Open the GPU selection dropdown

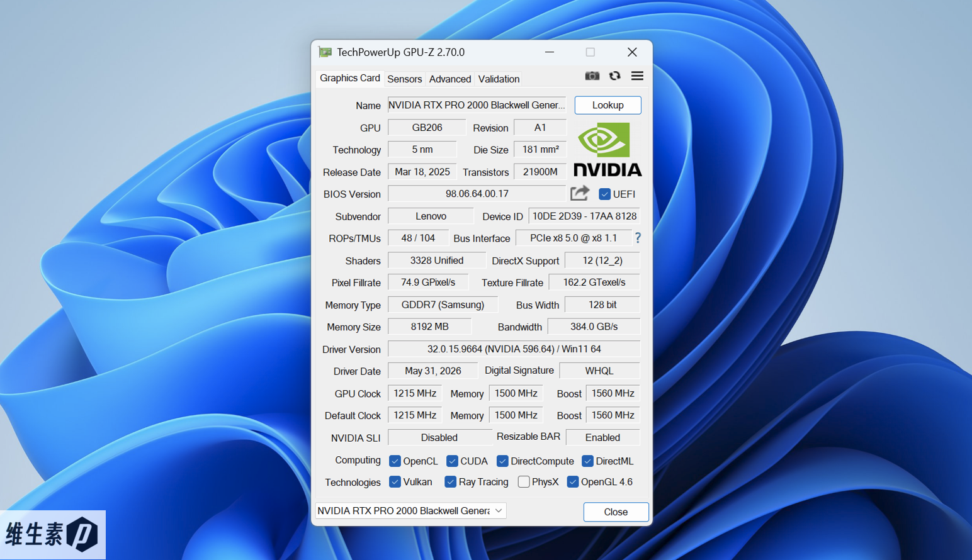point(410,511)
